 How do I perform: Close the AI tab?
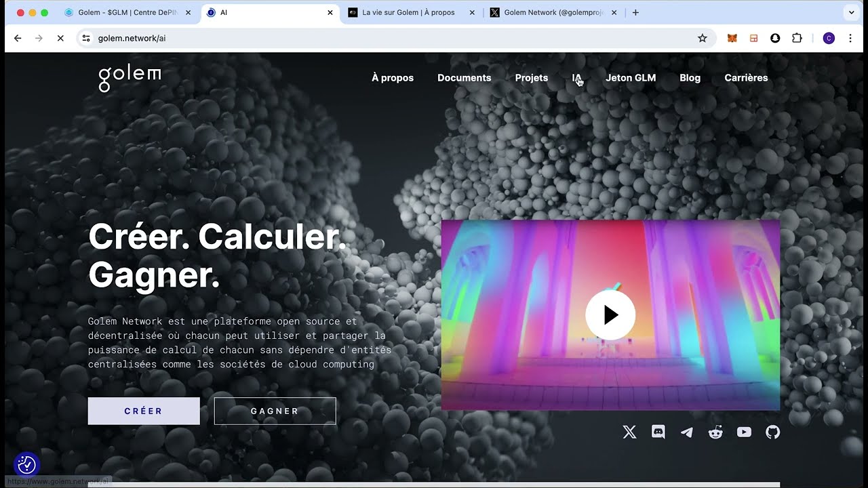330,12
